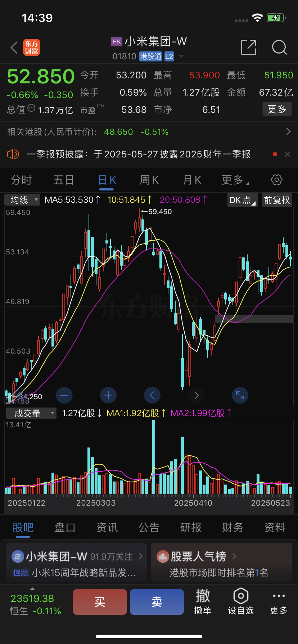Viewport: 298px width, 644px height.
Task: Tap the HK market badge
Action: pos(117,42)
